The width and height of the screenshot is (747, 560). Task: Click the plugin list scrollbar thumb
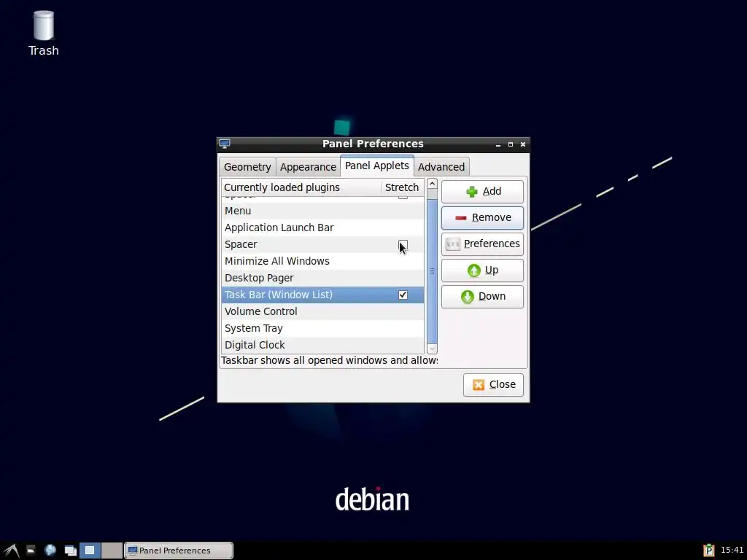(x=432, y=271)
